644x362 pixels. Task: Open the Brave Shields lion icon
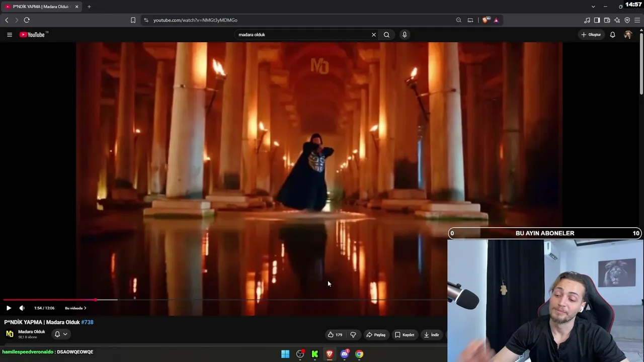[485, 20]
